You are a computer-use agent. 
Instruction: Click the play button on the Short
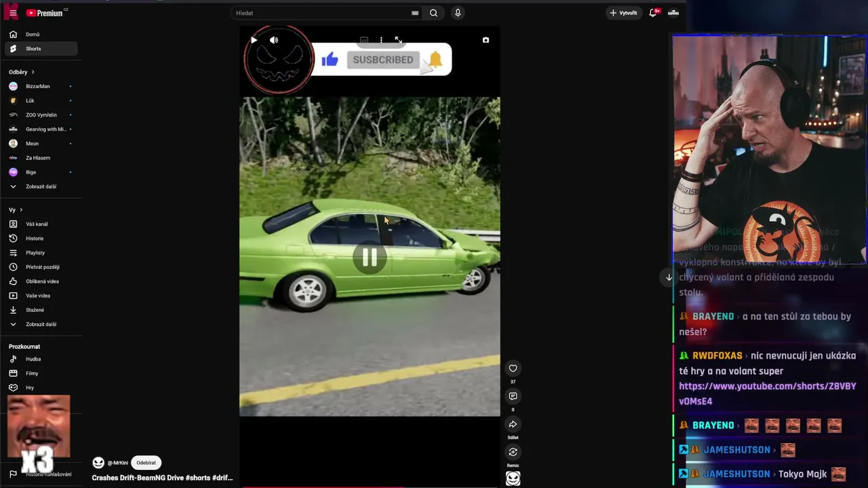click(x=254, y=40)
